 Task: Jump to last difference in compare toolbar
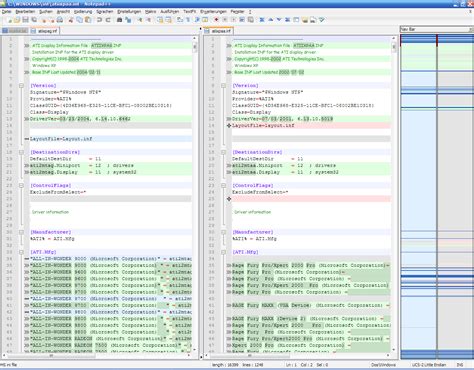pos(287,20)
